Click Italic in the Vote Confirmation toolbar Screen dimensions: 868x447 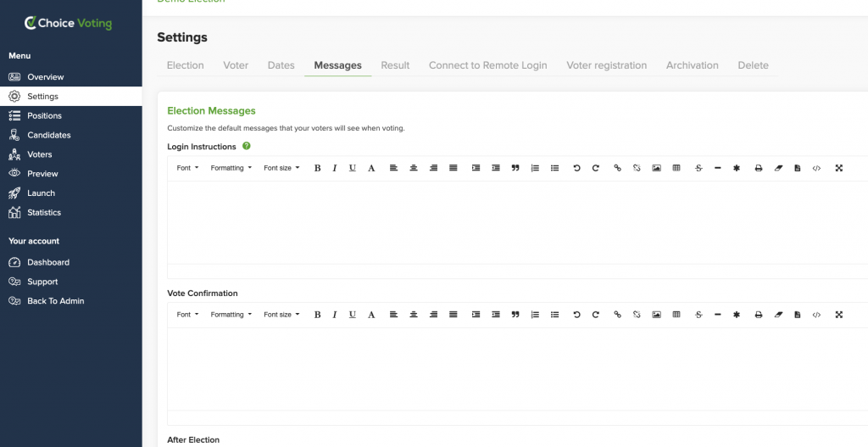(334, 315)
